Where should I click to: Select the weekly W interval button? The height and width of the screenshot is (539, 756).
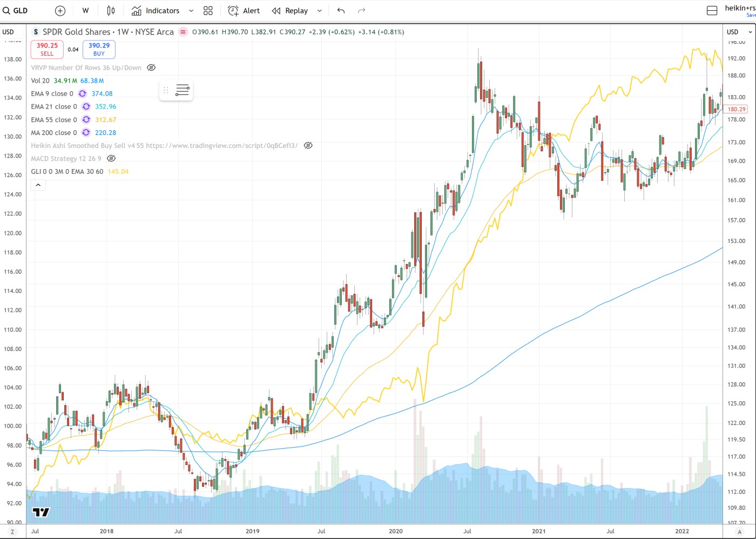[85, 11]
